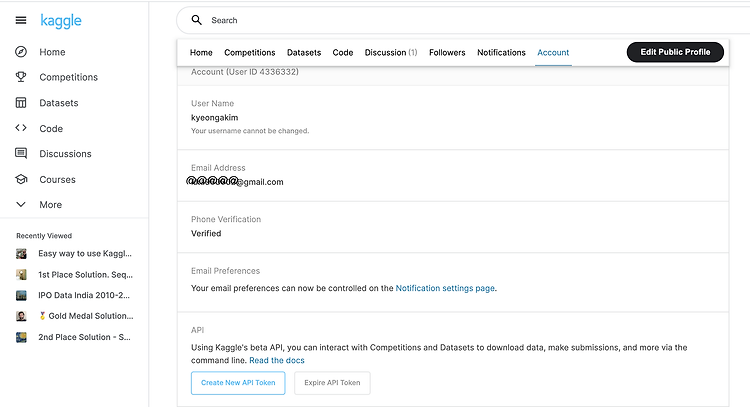Open recently viewed 1st Place Solution. Seq...
Image resolution: width=750 pixels, height=407 pixels.
pyautogui.click(x=85, y=275)
